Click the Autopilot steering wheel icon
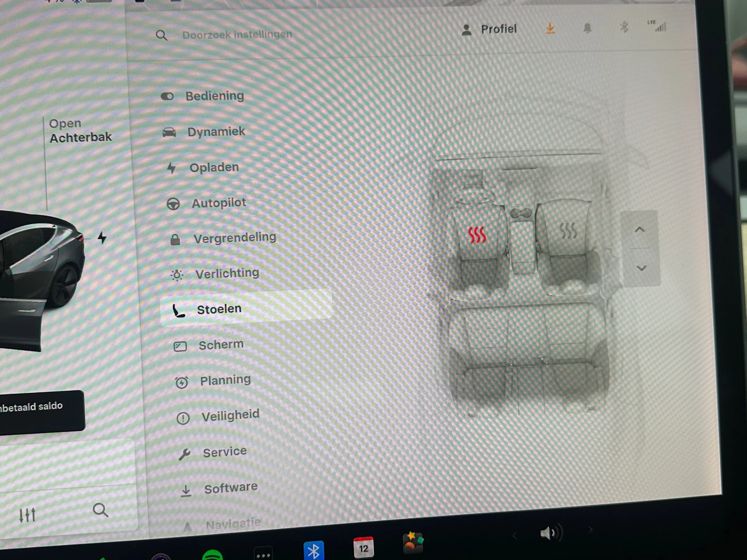The width and height of the screenshot is (747, 560). pyautogui.click(x=175, y=203)
